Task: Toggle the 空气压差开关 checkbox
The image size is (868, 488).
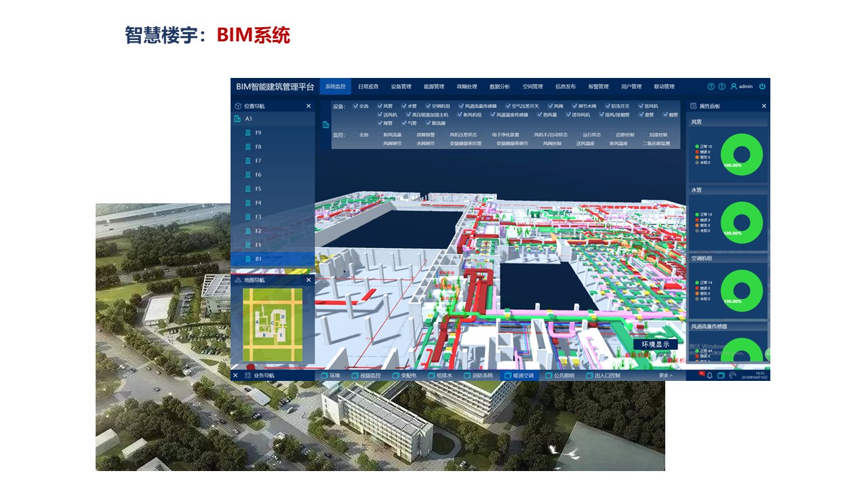Action: pyautogui.click(x=507, y=106)
